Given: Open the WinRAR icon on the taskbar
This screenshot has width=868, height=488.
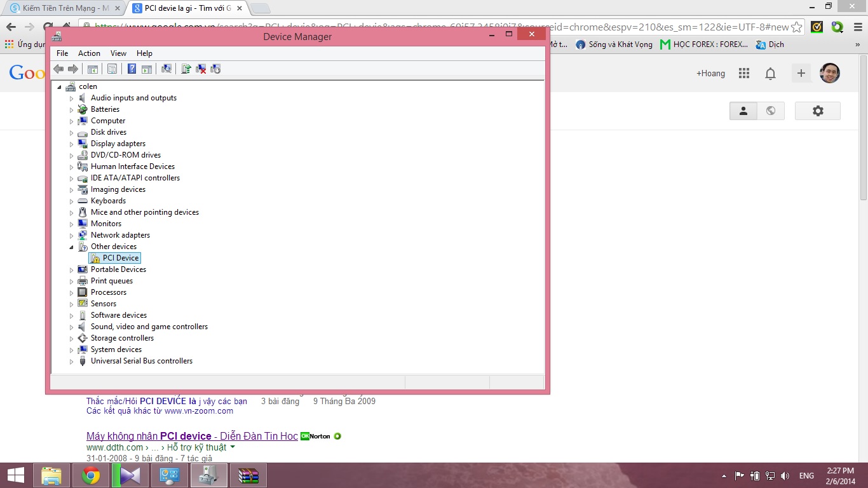Looking at the screenshot, I should pyautogui.click(x=248, y=475).
